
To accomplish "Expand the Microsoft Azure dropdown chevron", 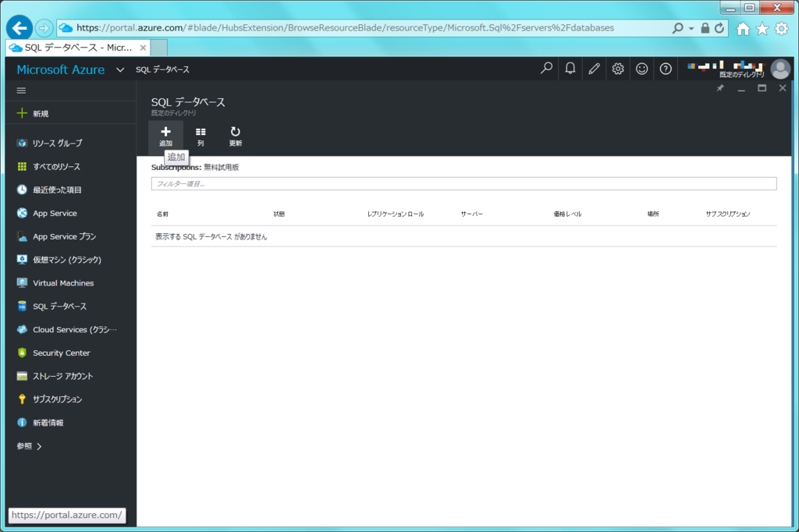I will click(119, 69).
